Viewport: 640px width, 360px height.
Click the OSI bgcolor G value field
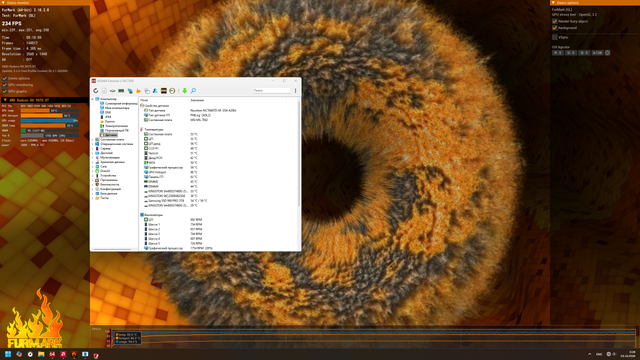pos(571,53)
